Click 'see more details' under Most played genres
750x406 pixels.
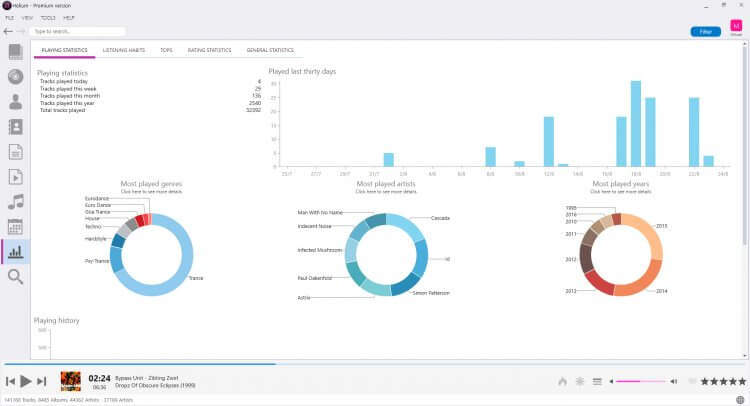(151, 191)
